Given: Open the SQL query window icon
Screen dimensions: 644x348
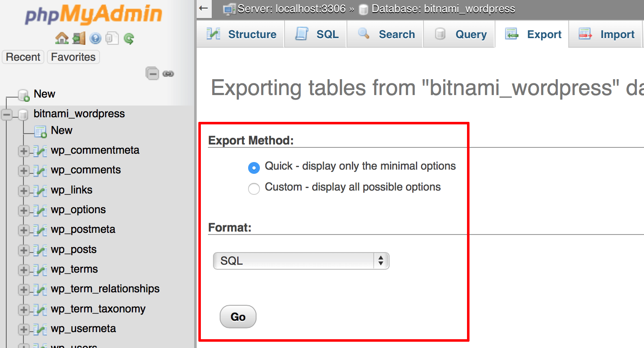Looking at the screenshot, I should (x=111, y=38).
